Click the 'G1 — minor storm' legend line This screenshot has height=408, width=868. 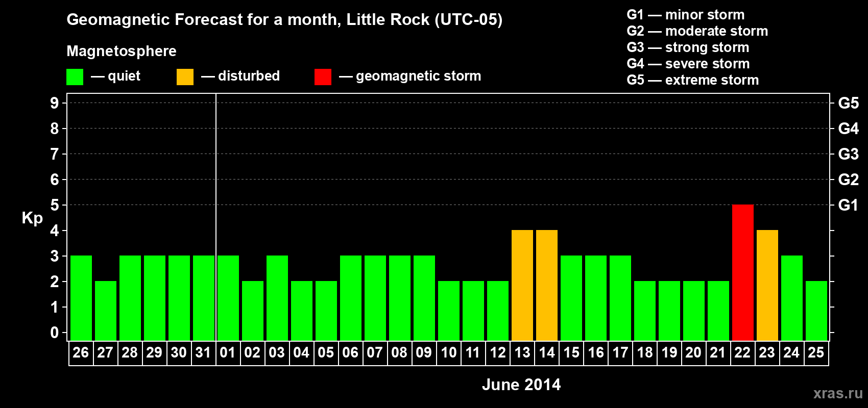pos(686,15)
